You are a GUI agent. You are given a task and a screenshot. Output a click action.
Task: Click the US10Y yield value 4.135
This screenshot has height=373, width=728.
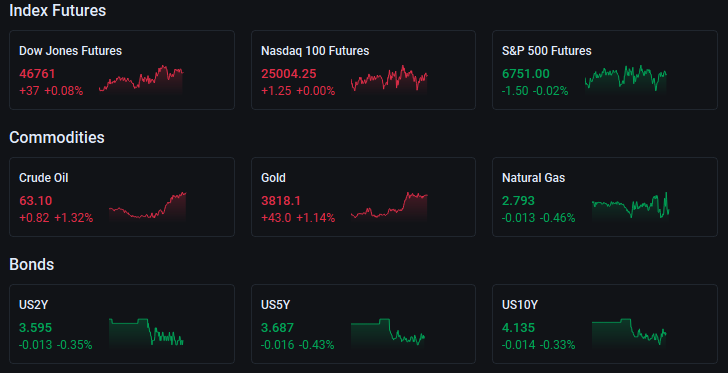click(519, 328)
